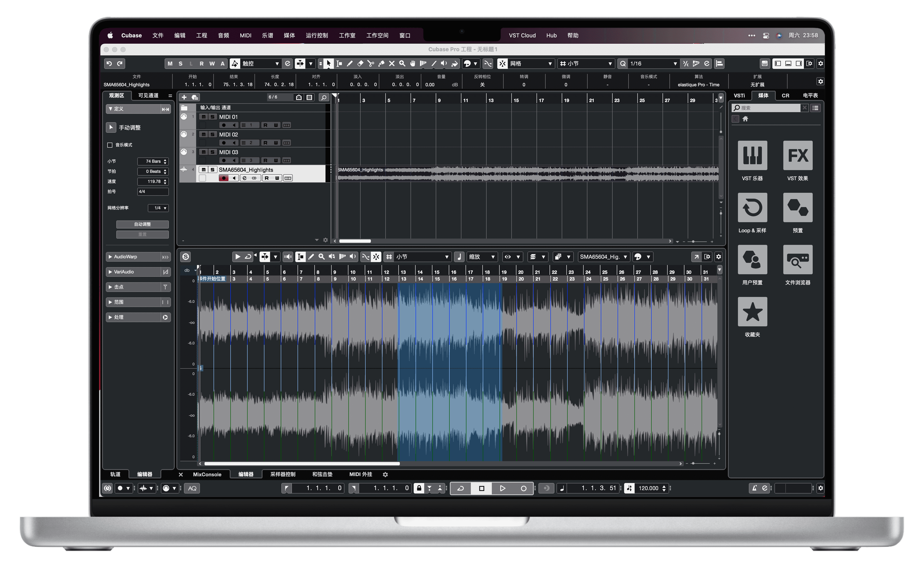Open the 运行控制 menu
Image resolution: width=924 pixels, height=567 pixels.
317,35
